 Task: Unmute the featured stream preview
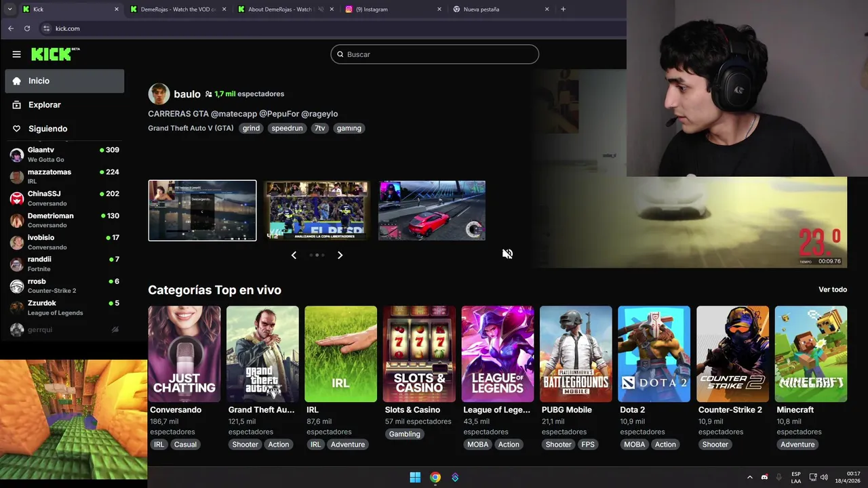[x=507, y=253]
